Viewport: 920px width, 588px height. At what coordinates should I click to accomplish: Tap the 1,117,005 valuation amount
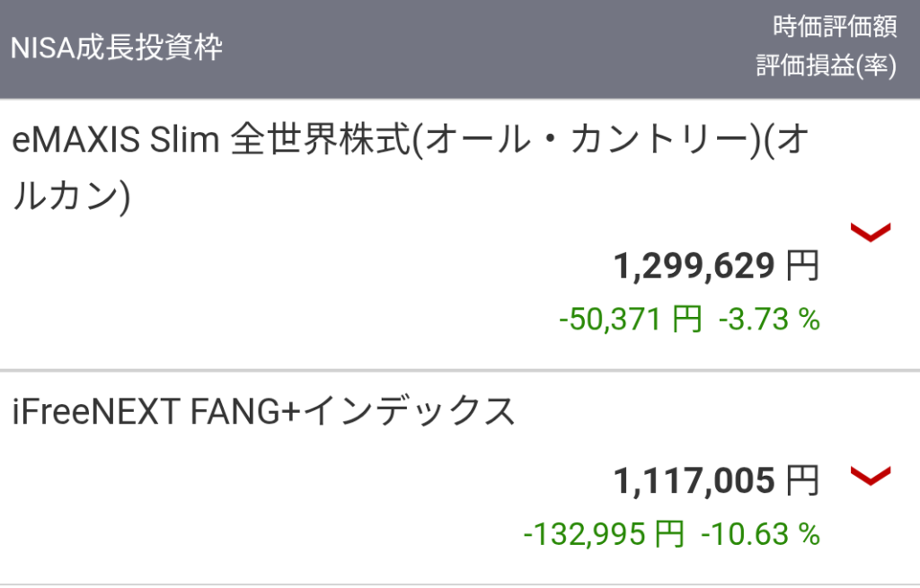694,481
